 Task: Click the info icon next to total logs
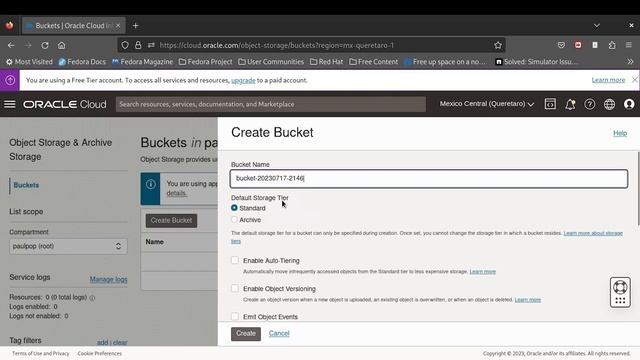pyautogui.click(x=92, y=298)
